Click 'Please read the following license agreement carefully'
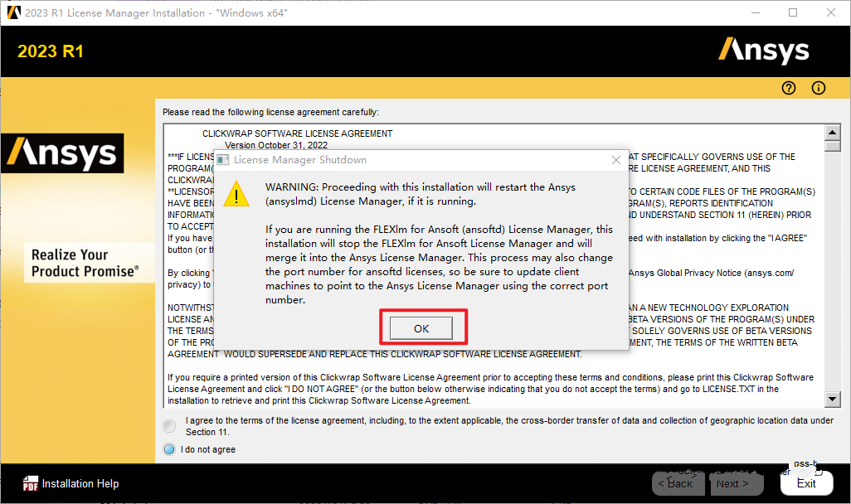The height and width of the screenshot is (504, 851). (271, 112)
